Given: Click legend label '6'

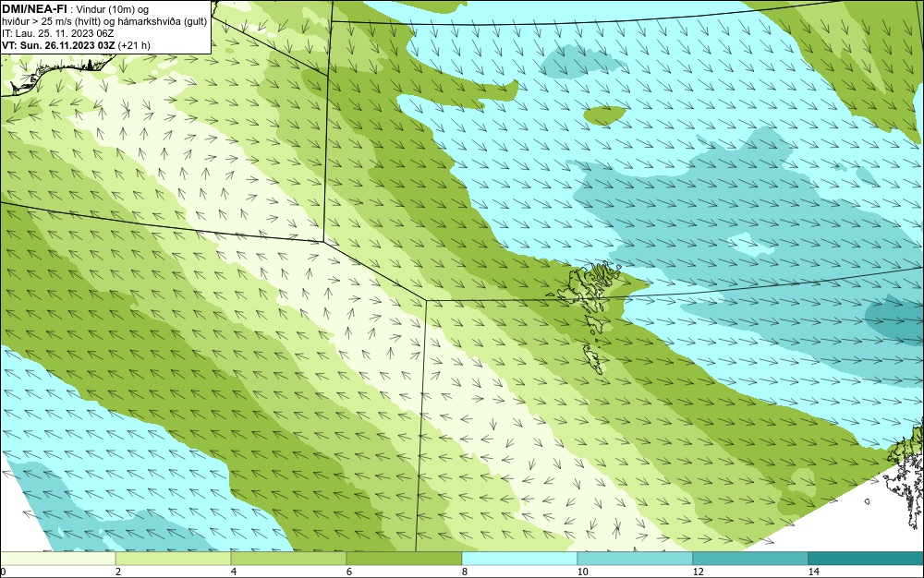Looking at the screenshot, I should 349,572.
